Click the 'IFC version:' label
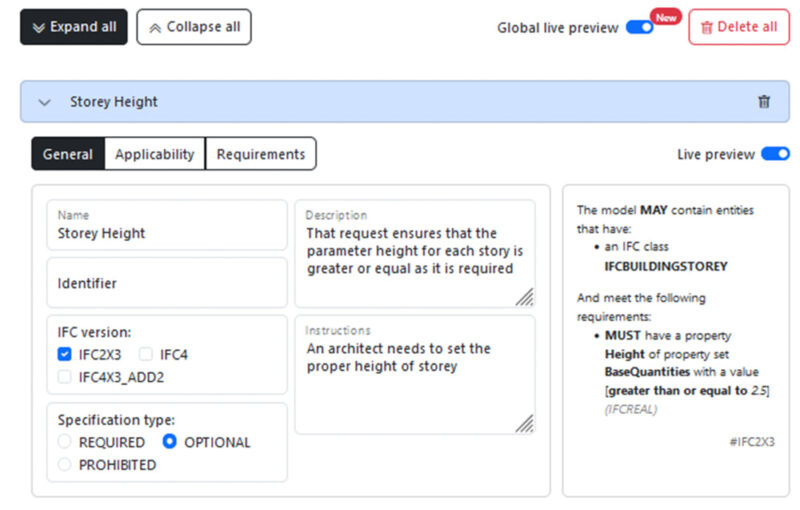 click(x=94, y=333)
